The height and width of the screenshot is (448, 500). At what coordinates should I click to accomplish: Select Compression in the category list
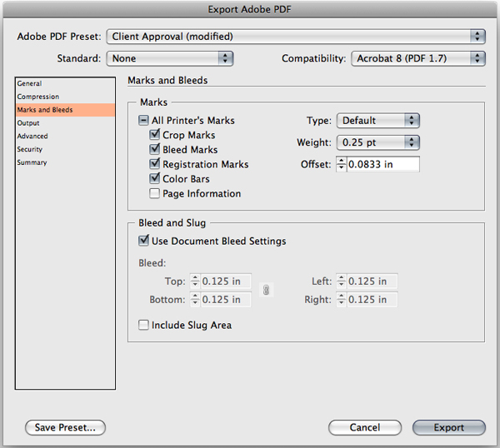[65, 97]
